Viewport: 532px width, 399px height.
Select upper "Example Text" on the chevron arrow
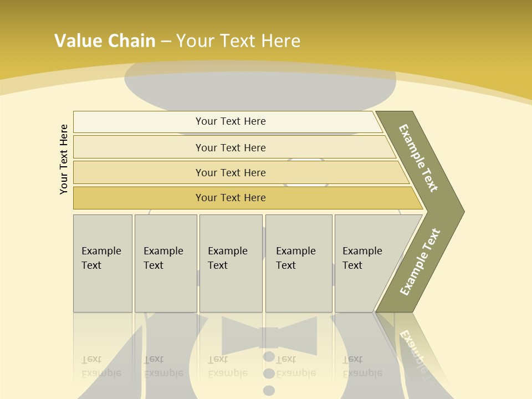click(418, 158)
